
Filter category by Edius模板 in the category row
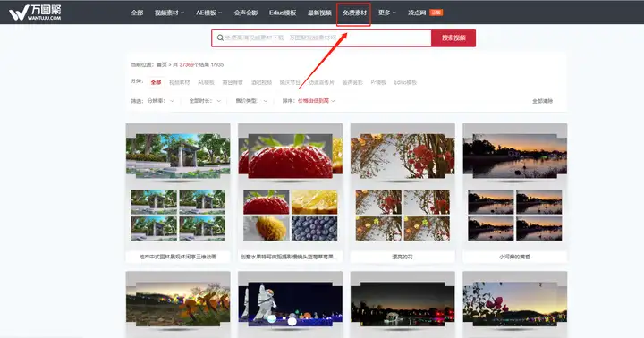(x=405, y=82)
